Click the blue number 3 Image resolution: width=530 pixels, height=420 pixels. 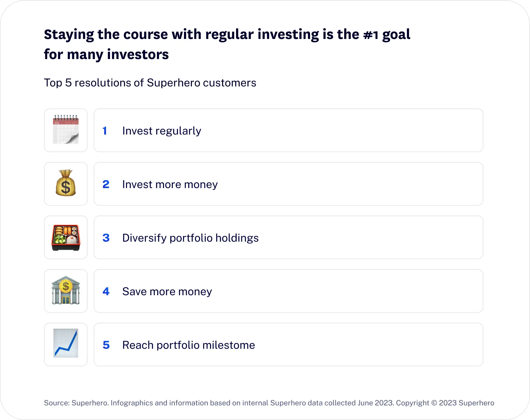(106, 238)
